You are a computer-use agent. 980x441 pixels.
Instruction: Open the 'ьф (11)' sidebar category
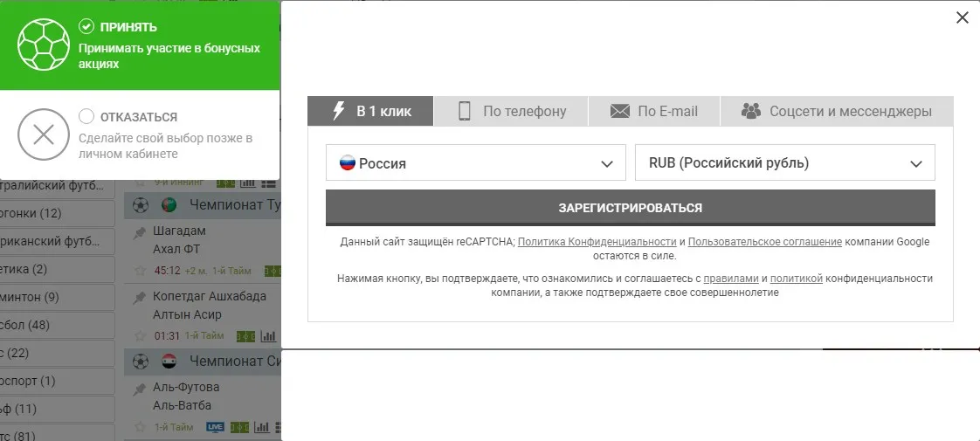(57, 410)
